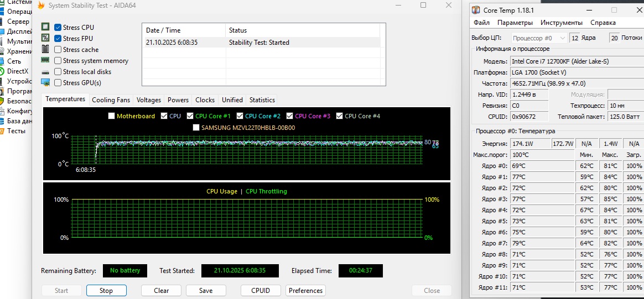The width and height of the screenshot is (644, 299).
Task: Open the Инструменты menu in Core Temp
Action: pos(562,23)
